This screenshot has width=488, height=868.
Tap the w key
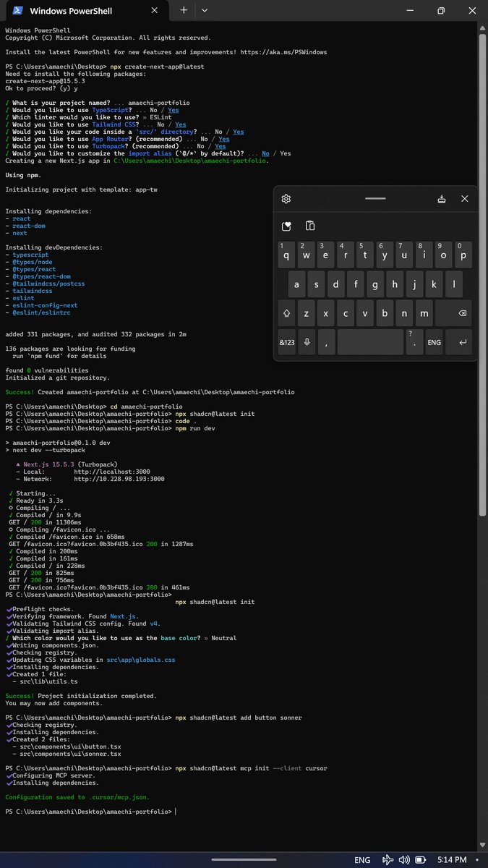click(x=307, y=255)
